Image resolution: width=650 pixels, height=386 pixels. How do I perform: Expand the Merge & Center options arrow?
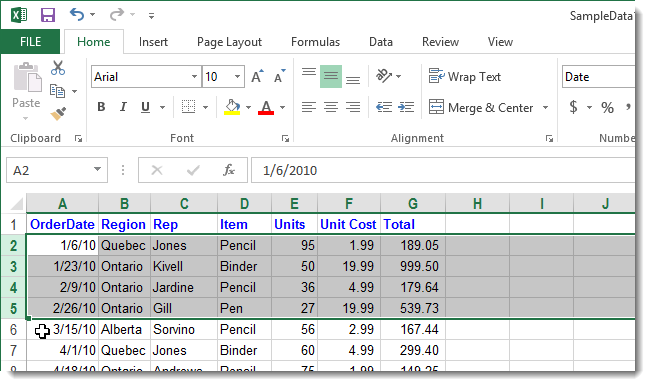[x=546, y=108]
